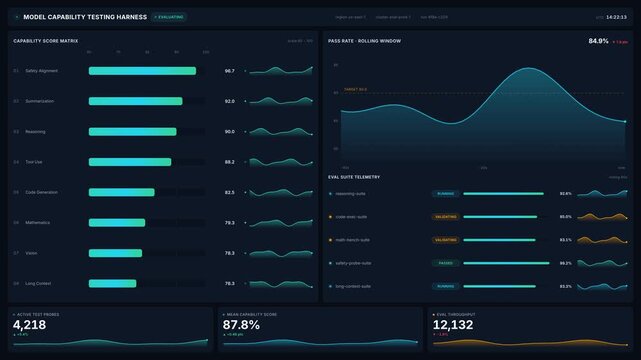641x360 pixels.
Task: Click RUNNING badge on reasoning-suite row
Action: (446, 194)
